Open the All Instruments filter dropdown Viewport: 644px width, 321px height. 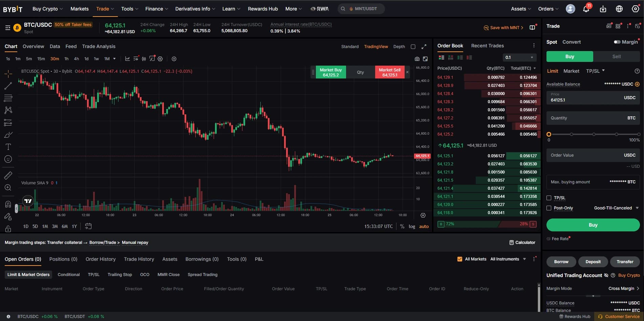pos(508,259)
